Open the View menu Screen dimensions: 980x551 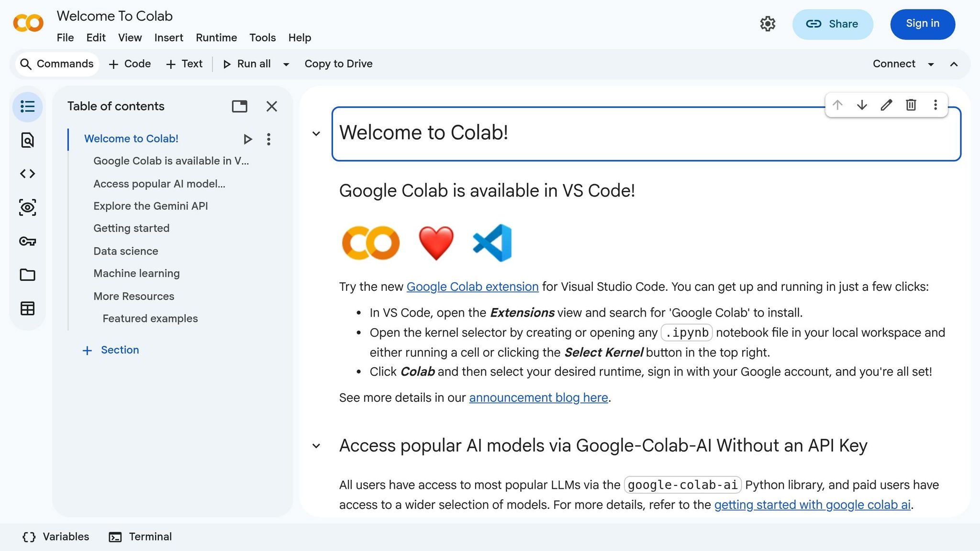[130, 38]
